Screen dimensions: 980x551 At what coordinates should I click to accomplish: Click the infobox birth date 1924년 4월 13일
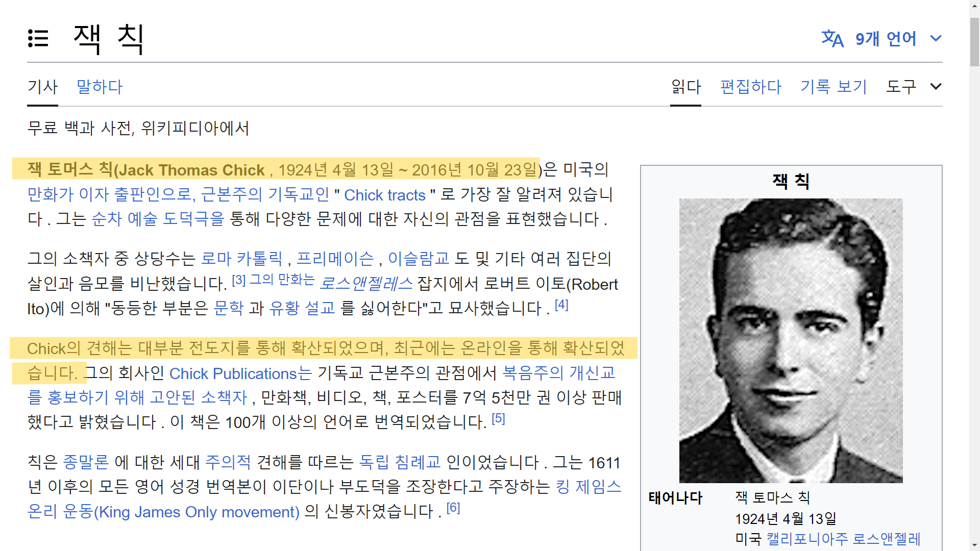tap(786, 519)
